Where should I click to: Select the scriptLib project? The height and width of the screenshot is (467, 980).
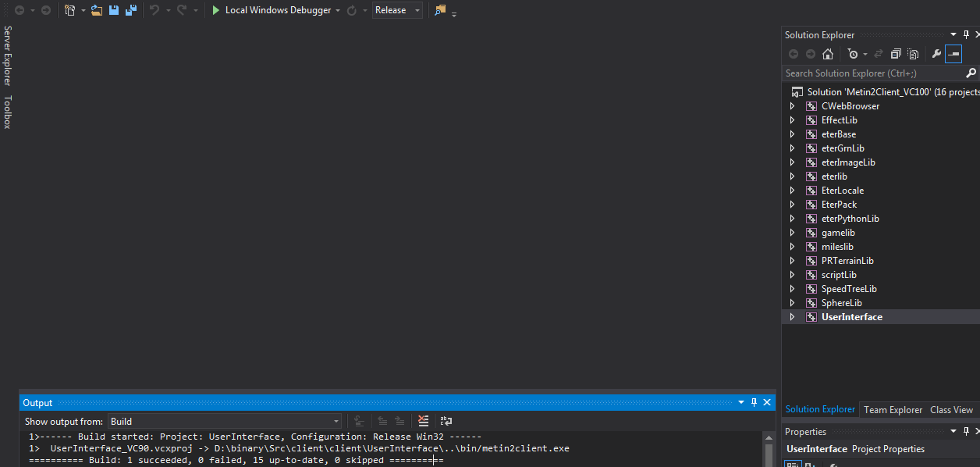839,275
